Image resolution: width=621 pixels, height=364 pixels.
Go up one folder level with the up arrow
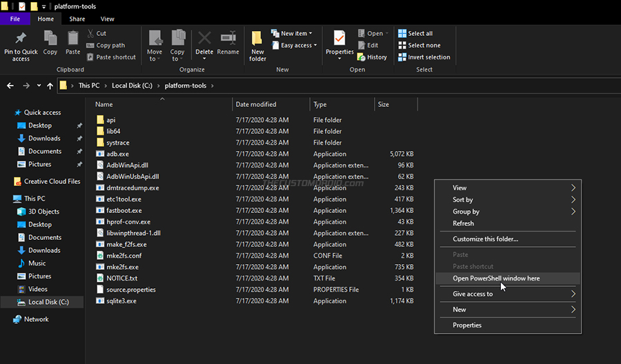click(50, 85)
